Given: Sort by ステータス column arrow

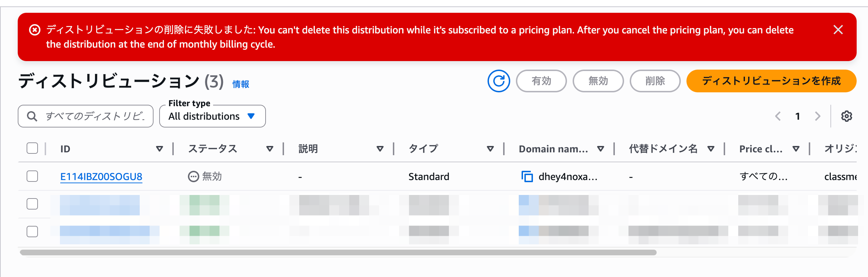Looking at the screenshot, I should point(270,149).
